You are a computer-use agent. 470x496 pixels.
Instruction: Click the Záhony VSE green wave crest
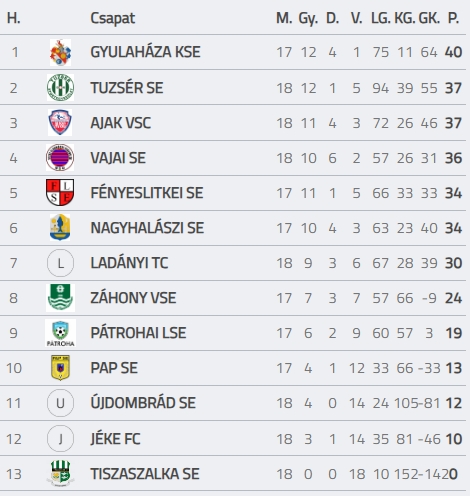(x=60, y=298)
